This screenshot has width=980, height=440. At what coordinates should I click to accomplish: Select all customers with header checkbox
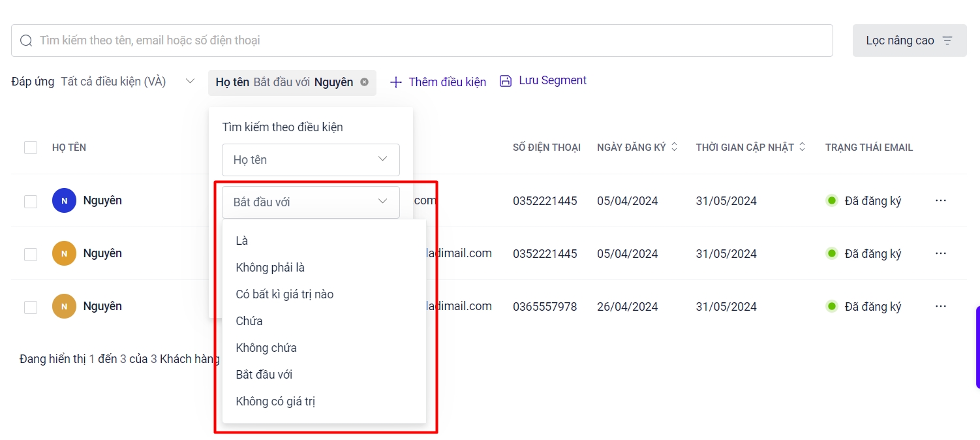point(31,148)
